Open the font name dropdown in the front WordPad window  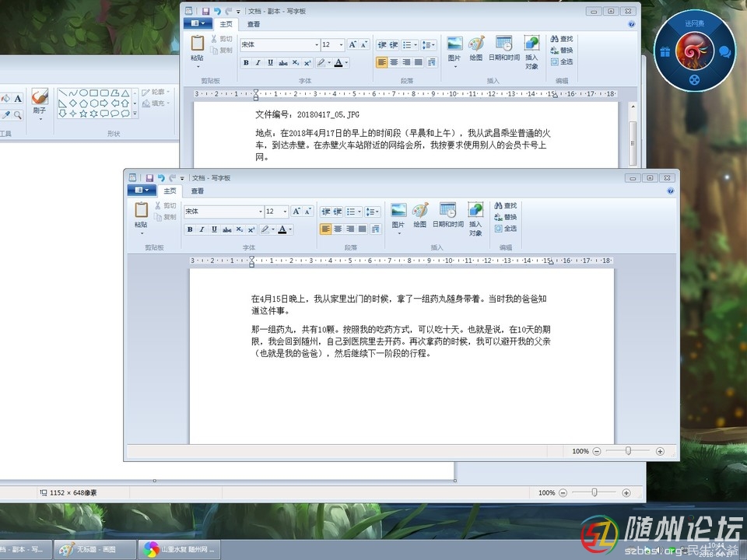point(260,212)
